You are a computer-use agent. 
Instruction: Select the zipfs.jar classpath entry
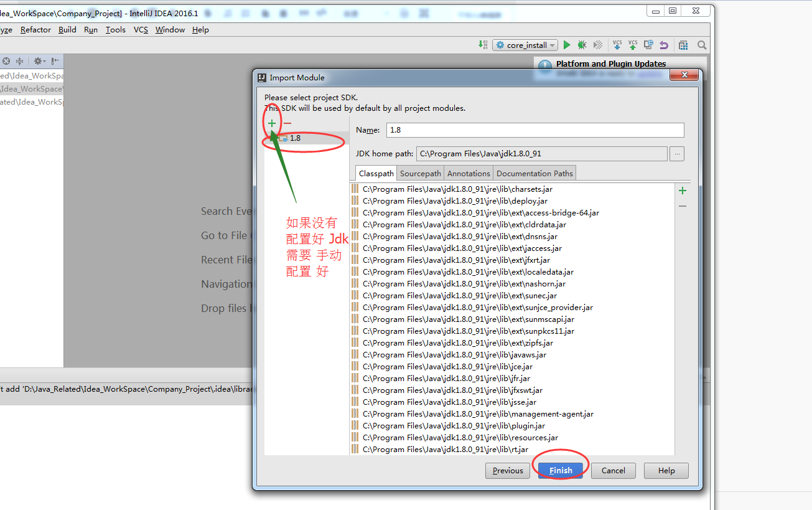513,342
